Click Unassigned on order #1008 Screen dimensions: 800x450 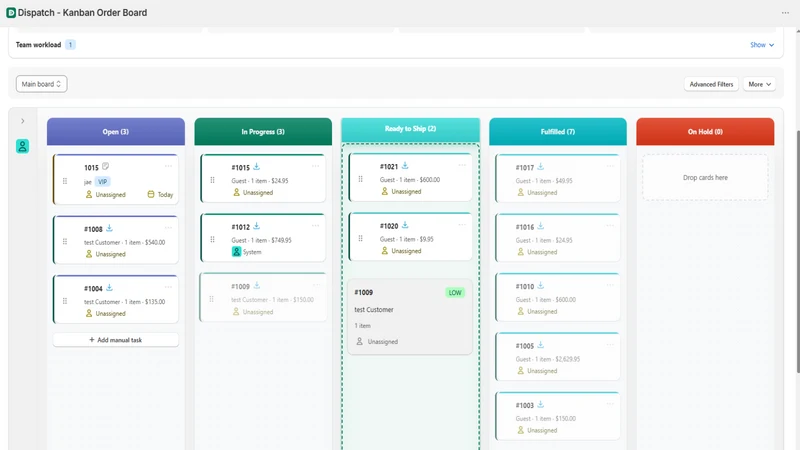coord(106,254)
